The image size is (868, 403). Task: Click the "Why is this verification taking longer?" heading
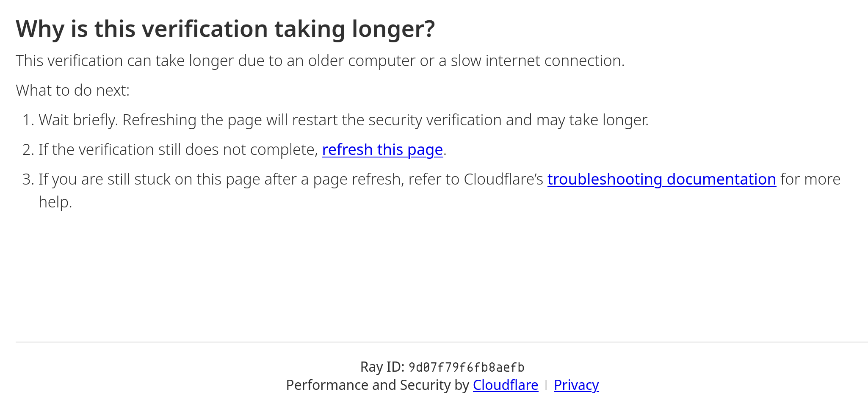pos(225,29)
